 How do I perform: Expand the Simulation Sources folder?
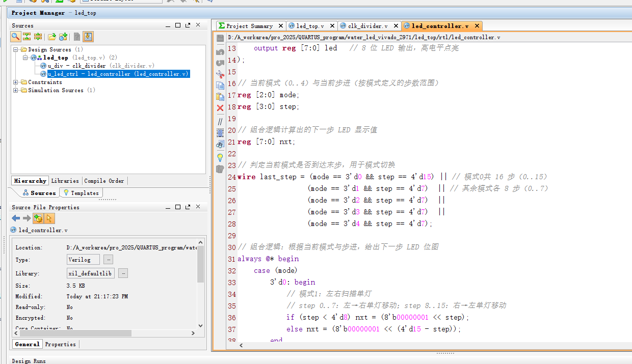(16, 90)
